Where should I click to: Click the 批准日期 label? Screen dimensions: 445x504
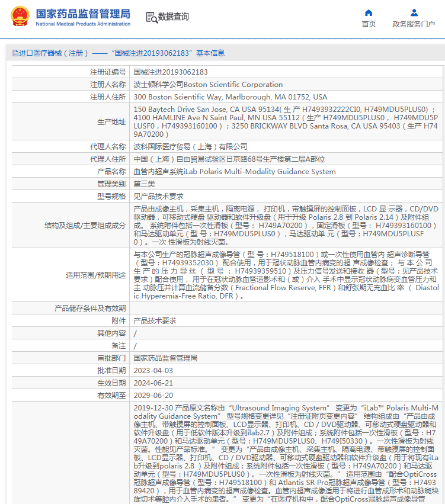click(111, 371)
